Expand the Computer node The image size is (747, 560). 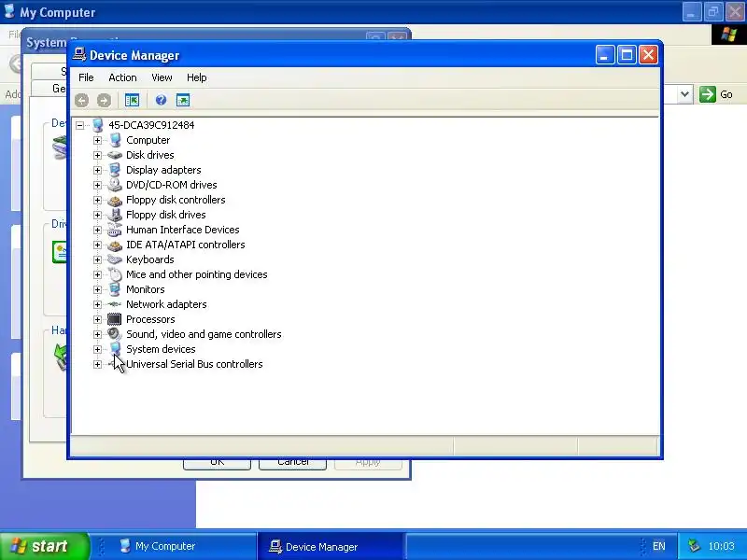point(98,140)
